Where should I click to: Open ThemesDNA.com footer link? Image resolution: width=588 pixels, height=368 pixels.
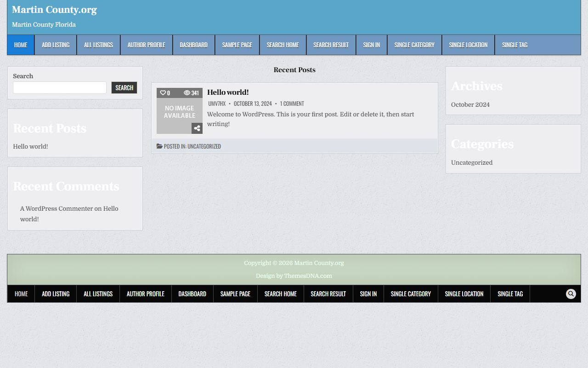307,276
